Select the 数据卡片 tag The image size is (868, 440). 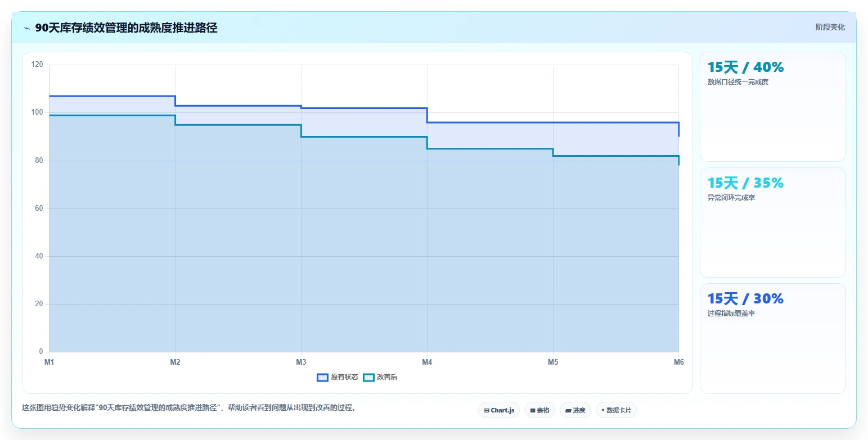[616, 410]
